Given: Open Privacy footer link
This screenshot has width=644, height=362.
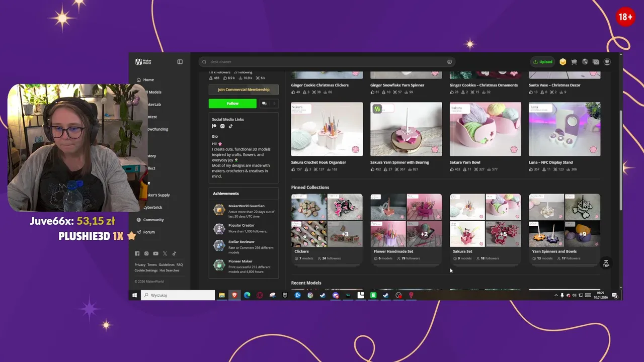Looking at the screenshot, I should pyautogui.click(x=140, y=264).
